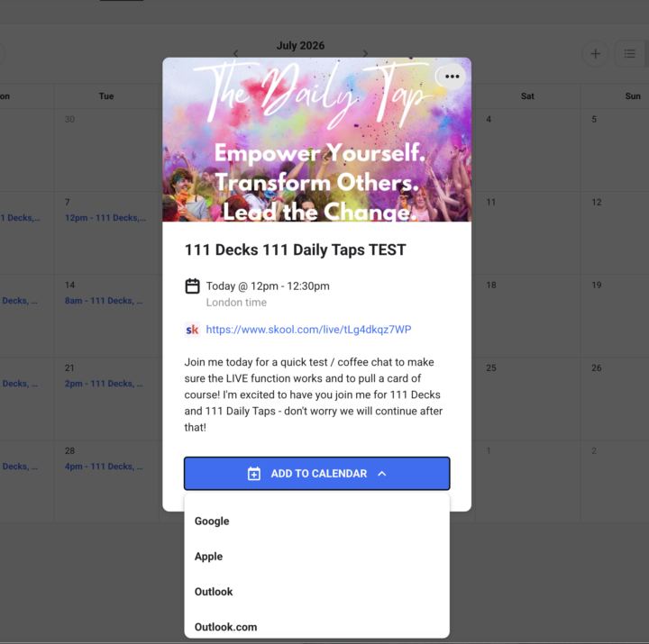The width and height of the screenshot is (649, 644).
Task: Switch to list view icon
Action: tap(629, 54)
